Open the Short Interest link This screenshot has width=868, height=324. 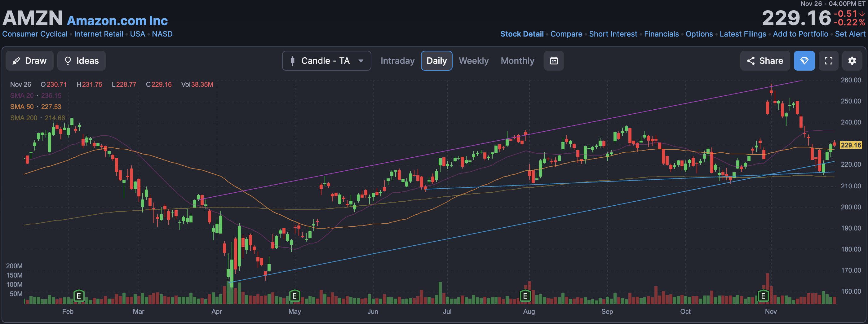click(x=613, y=34)
